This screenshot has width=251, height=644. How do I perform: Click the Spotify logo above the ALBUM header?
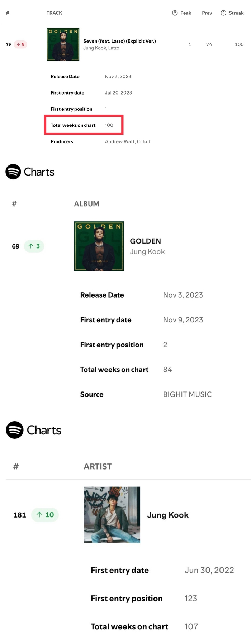pos(13,172)
